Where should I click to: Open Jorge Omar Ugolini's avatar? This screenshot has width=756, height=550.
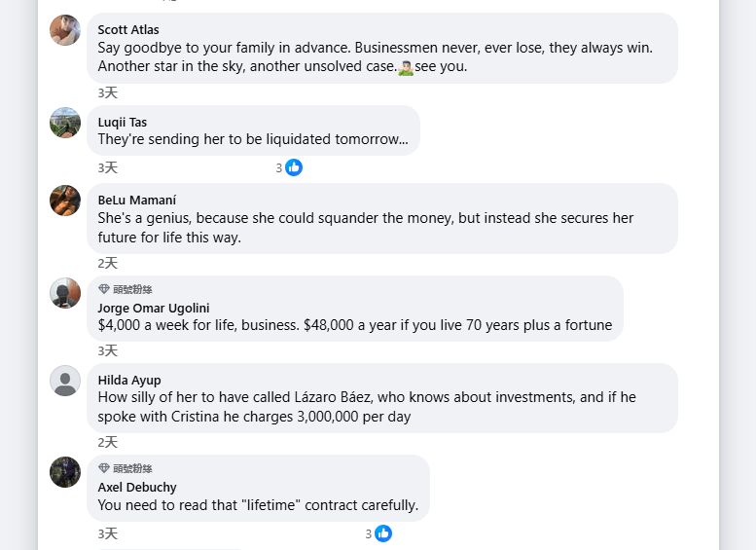pos(65,293)
